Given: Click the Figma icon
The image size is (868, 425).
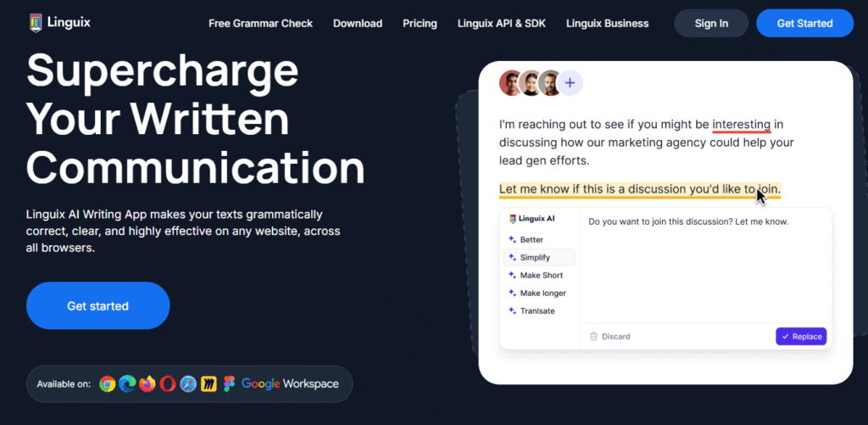Looking at the screenshot, I should pyautogui.click(x=229, y=383).
